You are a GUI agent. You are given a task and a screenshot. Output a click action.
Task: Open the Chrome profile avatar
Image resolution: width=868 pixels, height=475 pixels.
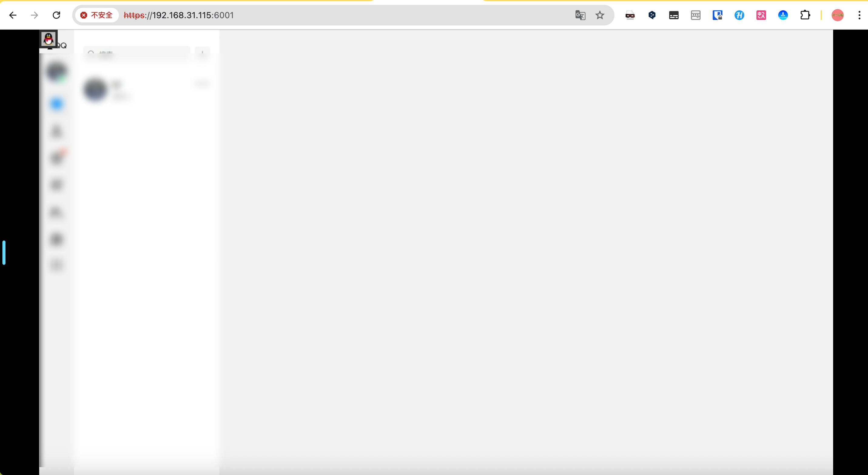837,15
